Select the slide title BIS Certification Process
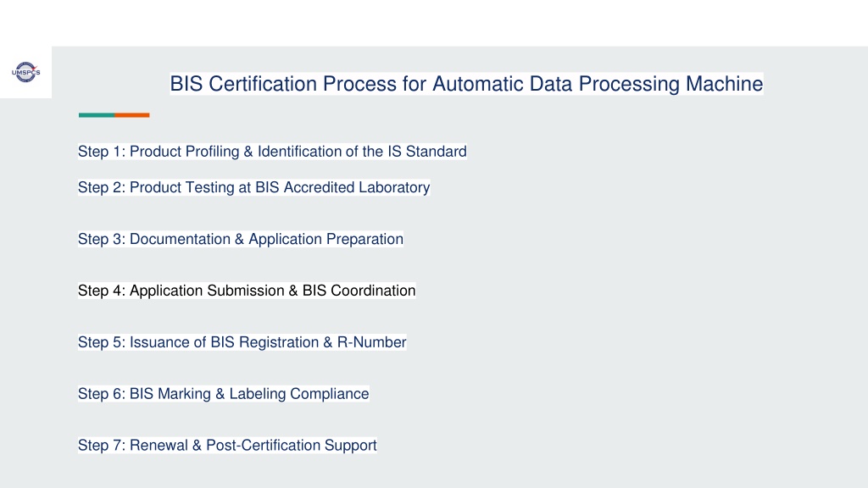Image resolution: width=868 pixels, height=488 pixels. coord(466,84)
